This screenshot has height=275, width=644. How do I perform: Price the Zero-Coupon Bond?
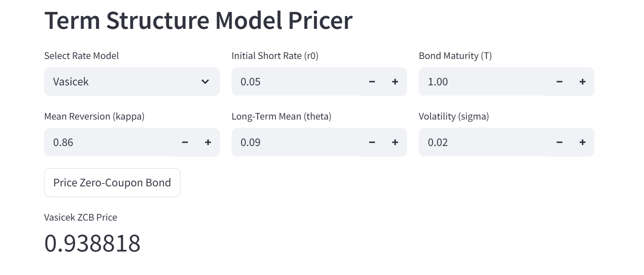tap(112, 183)
